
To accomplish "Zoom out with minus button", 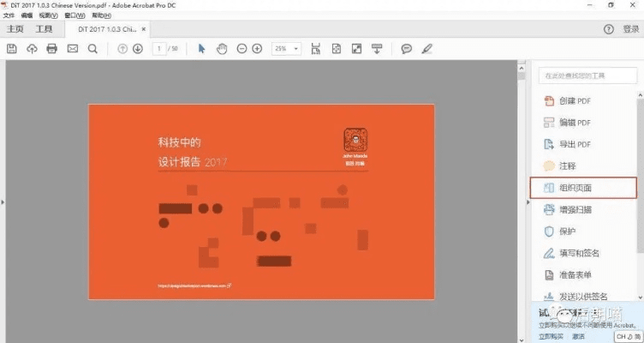I will [x=241, y=49].
